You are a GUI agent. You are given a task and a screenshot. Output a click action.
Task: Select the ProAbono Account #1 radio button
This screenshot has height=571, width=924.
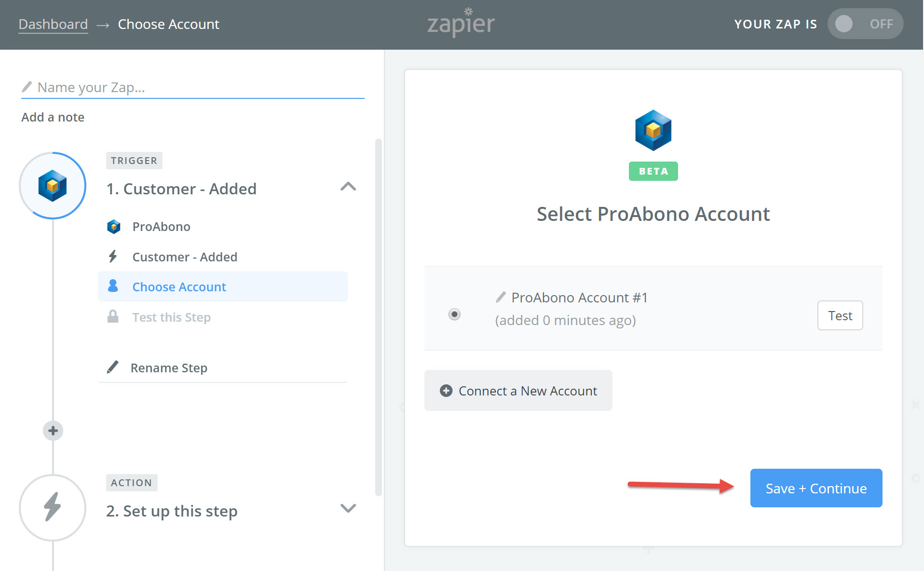click(x=454, y=314)
